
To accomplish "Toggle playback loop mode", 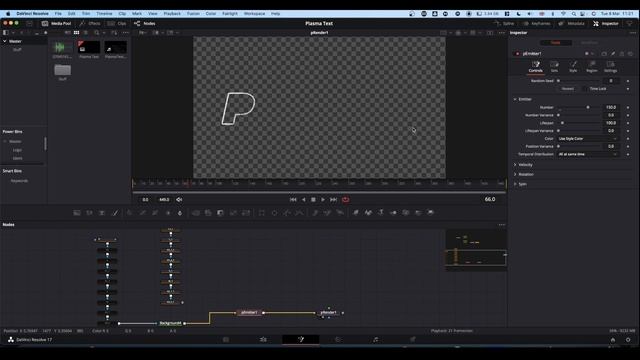I will 346,200.
